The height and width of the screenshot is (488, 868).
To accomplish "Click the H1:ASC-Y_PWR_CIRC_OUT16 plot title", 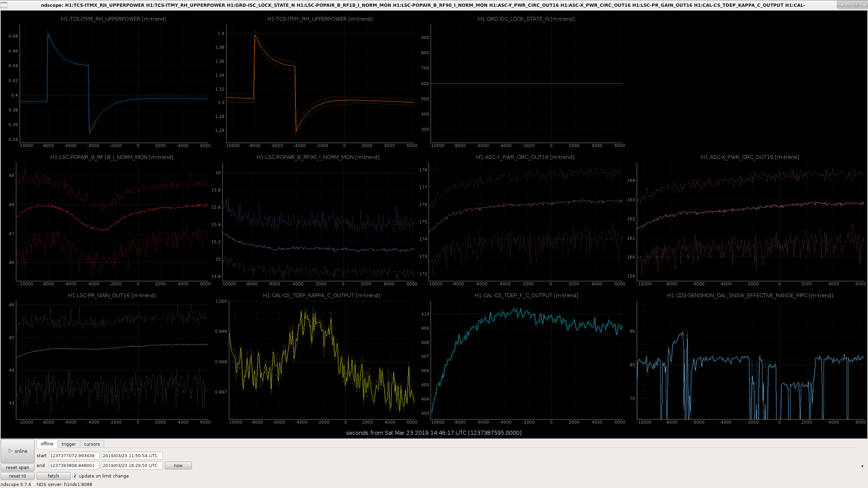I will pos(525,157).
